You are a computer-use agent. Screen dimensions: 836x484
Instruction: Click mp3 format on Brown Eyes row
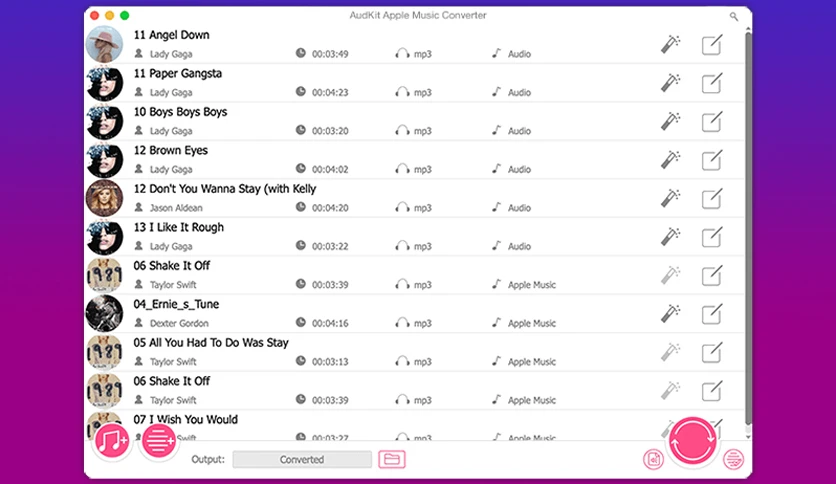tap(423, 170)
